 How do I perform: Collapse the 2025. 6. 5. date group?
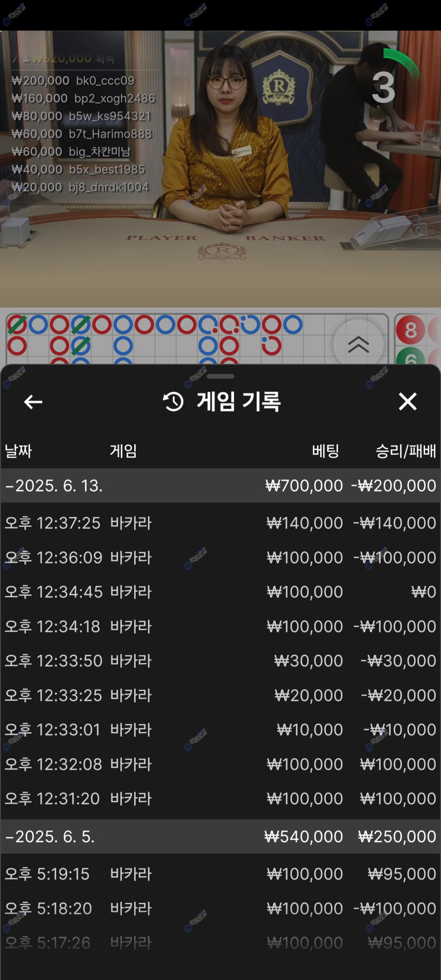[x=221, y=836]
